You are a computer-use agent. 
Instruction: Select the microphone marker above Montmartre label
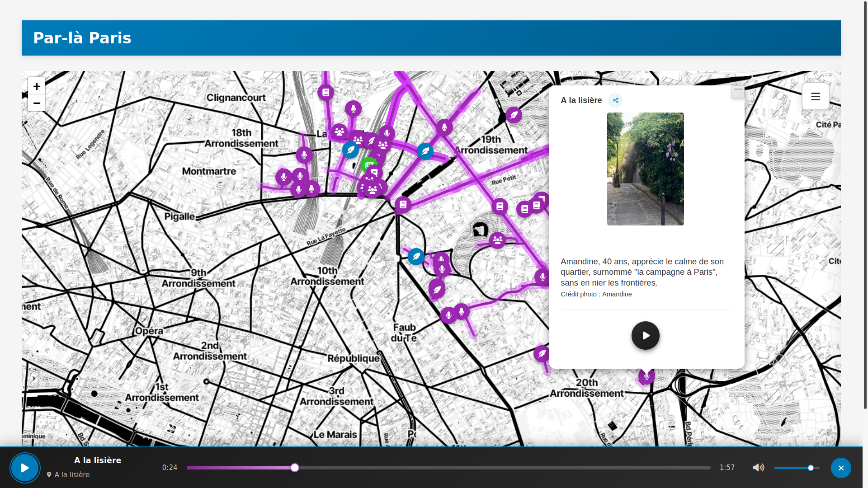pos(304,155)
